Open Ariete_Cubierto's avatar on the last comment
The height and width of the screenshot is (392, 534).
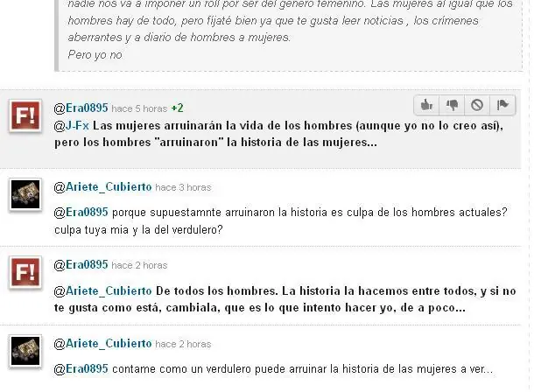pos(25,351)
